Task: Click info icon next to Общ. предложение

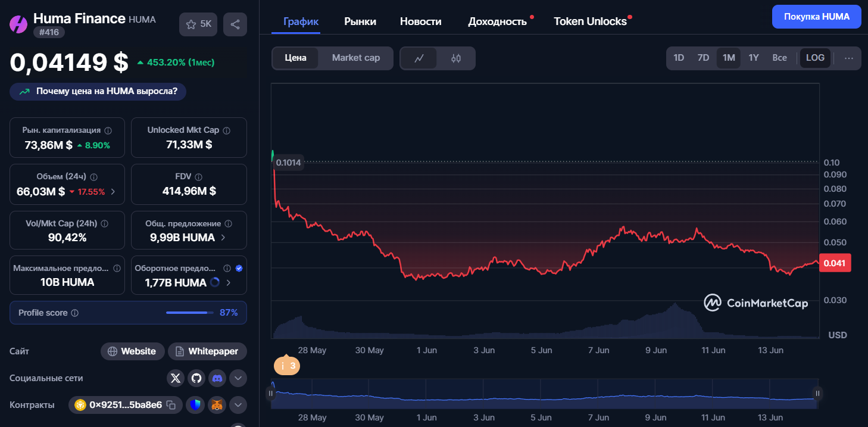Action: pos(229,224)
